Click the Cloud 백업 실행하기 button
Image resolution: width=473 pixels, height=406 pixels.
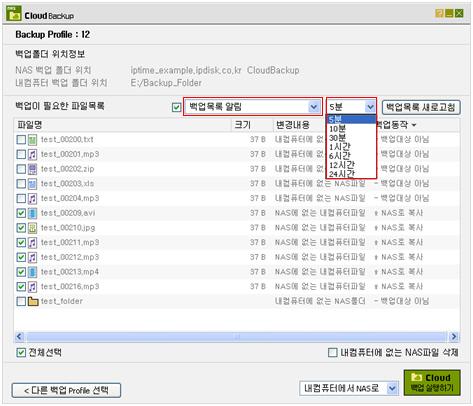point(432,382)
